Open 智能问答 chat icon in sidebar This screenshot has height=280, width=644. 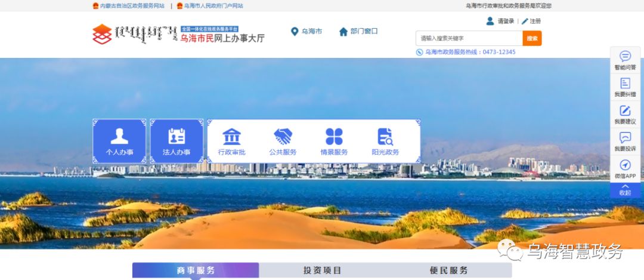coord(625,56)
